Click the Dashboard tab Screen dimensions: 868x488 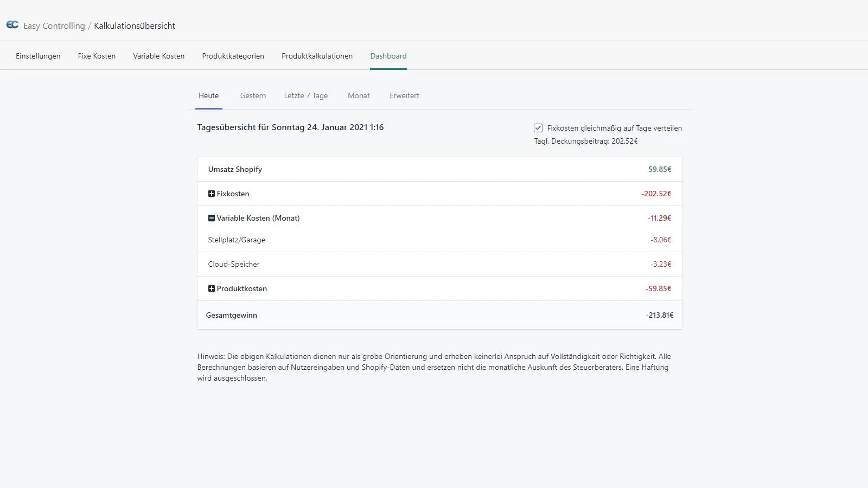point(388,56)
